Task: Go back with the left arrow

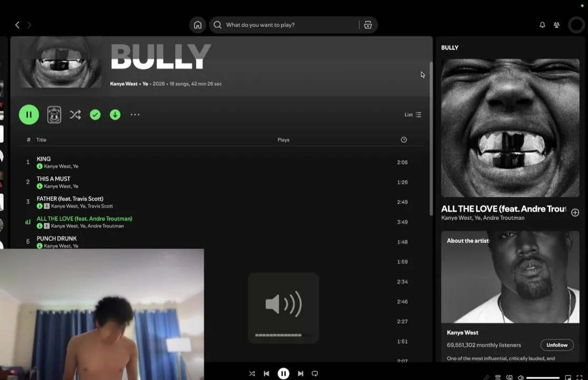Action: [17, 25]
